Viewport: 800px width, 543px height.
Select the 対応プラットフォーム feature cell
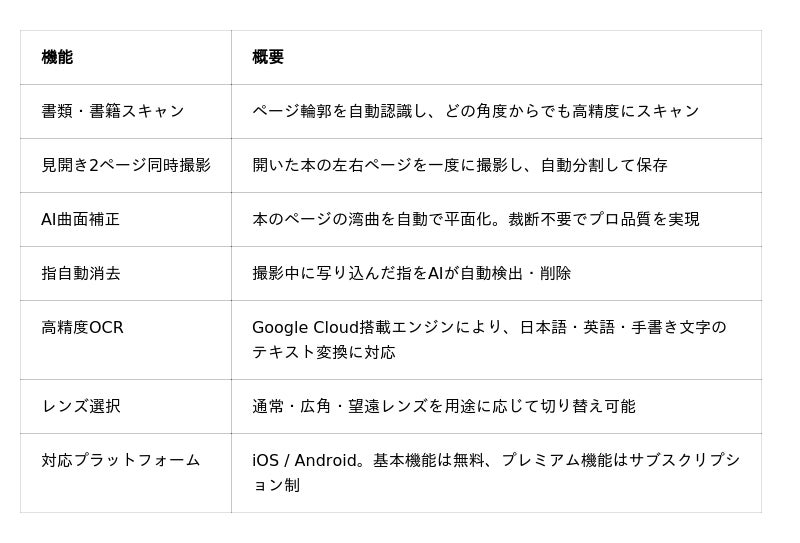coord(121,460)
